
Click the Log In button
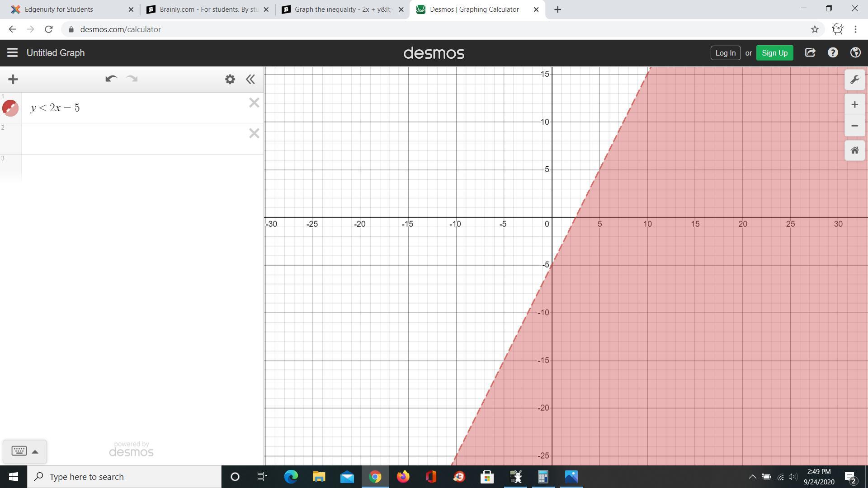coord(725,53)
